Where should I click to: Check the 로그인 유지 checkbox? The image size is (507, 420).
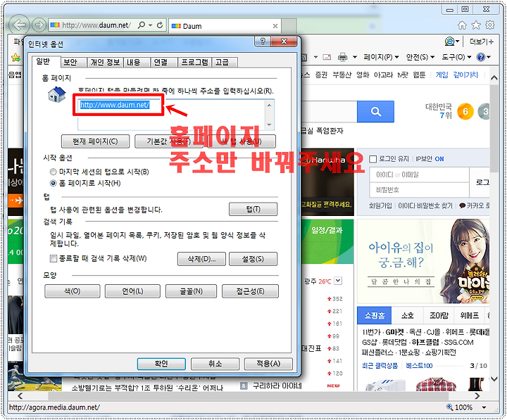pos(373,159)
